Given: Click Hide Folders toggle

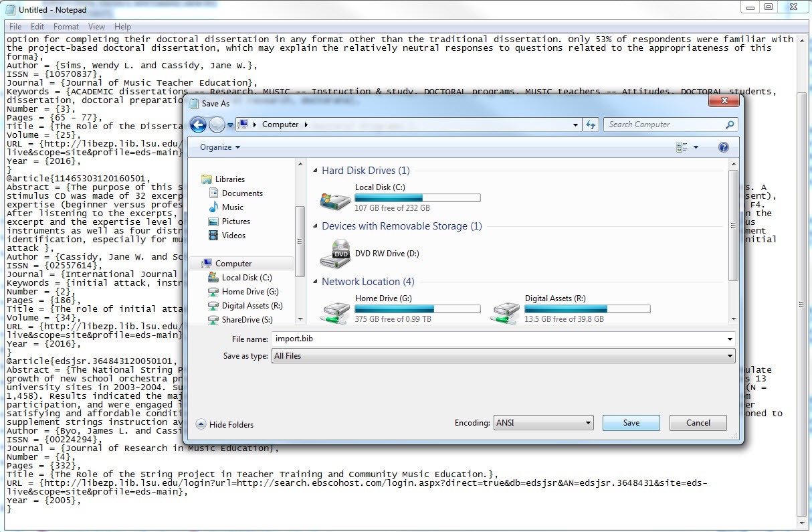Looking at the screenshot, I should 225,424.
